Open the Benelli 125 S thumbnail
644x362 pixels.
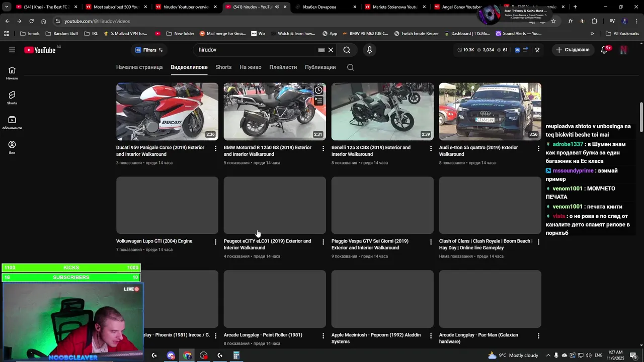[x=382, y=112]
